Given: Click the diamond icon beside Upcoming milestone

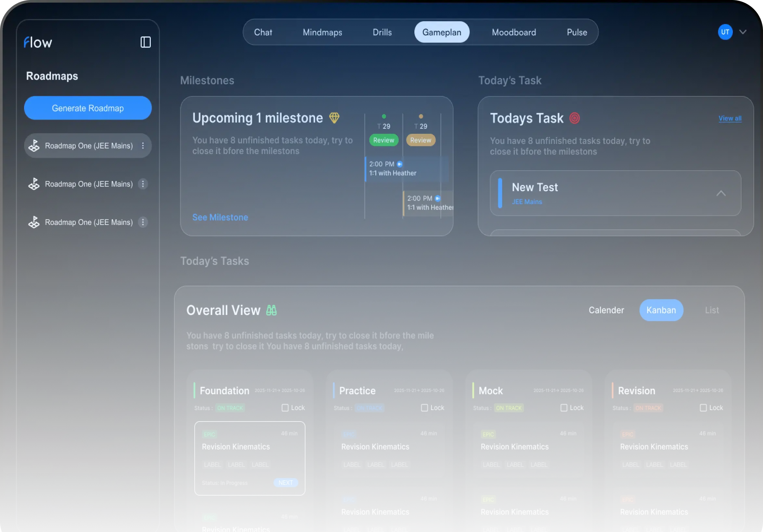Looking at the screenshot, I should tap(334, 118).
